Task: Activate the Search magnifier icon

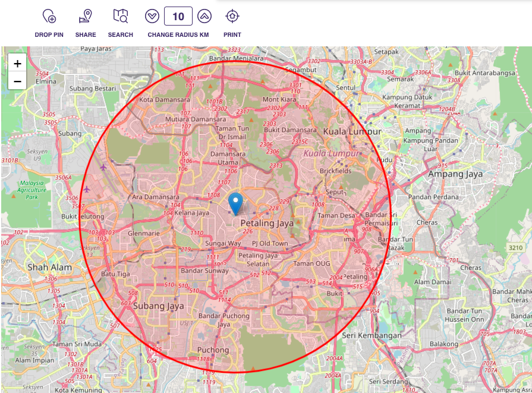Action: pyautogui.click(x=120, y=16)
